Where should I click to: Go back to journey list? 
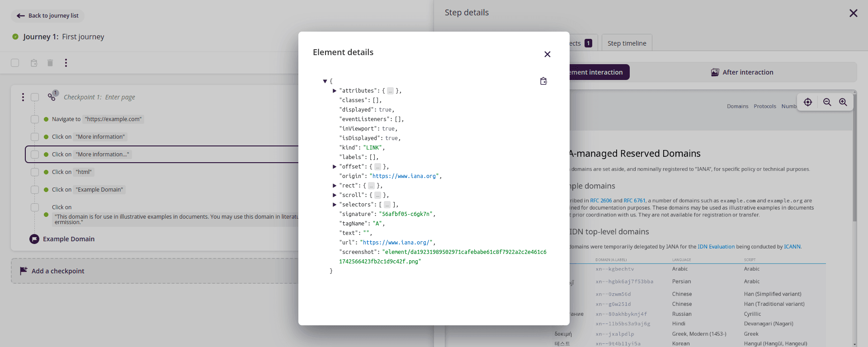click(x=47, y=16)
